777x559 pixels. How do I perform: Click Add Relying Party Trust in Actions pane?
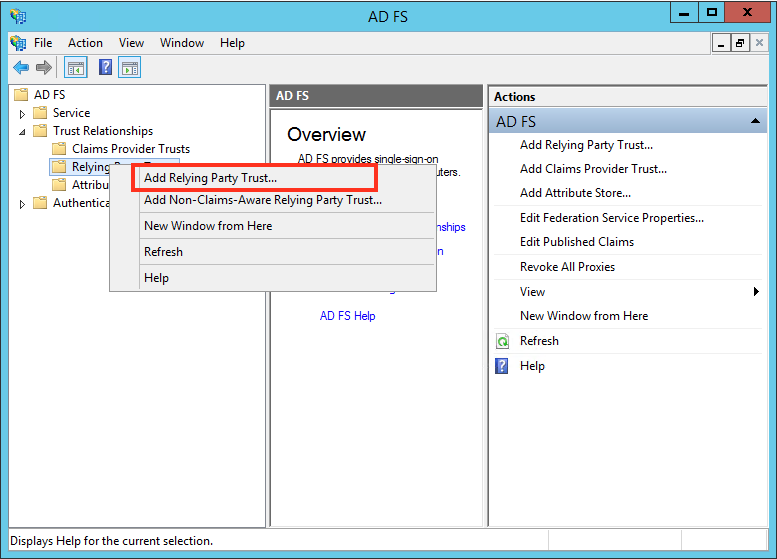[x=586, y=145]
